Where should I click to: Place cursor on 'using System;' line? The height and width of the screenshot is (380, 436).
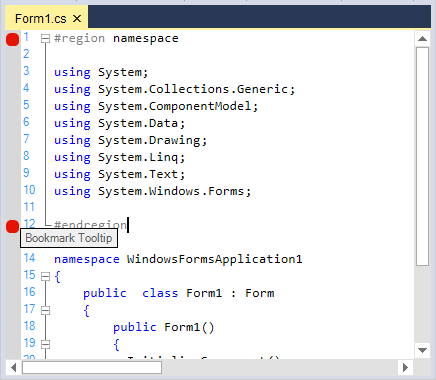tap(101, 72)
